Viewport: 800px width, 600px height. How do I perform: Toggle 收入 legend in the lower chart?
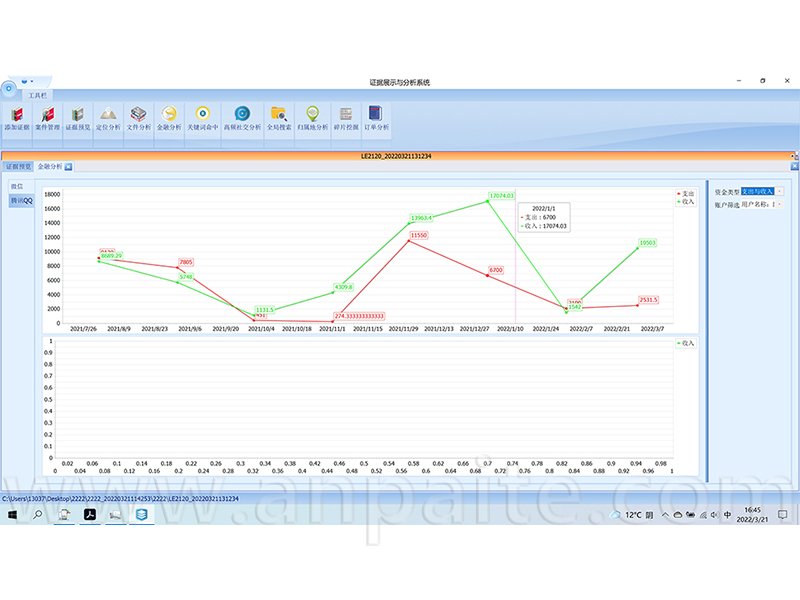tap(685, 342)
